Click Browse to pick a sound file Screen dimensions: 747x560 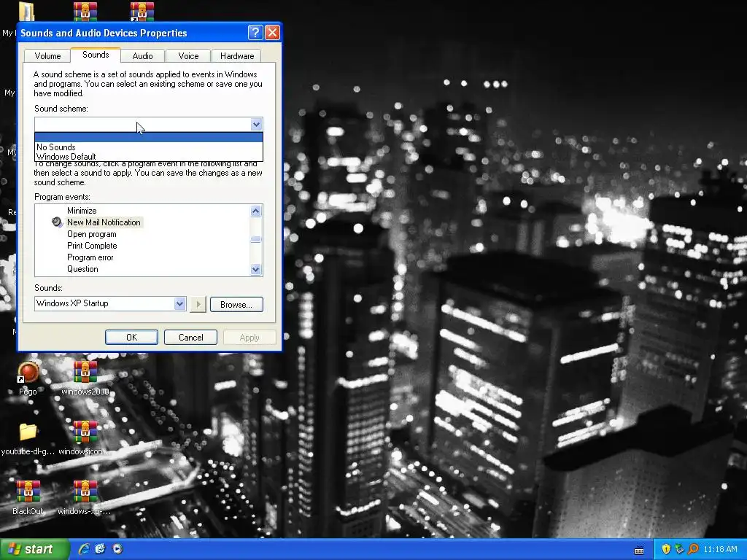236,304
